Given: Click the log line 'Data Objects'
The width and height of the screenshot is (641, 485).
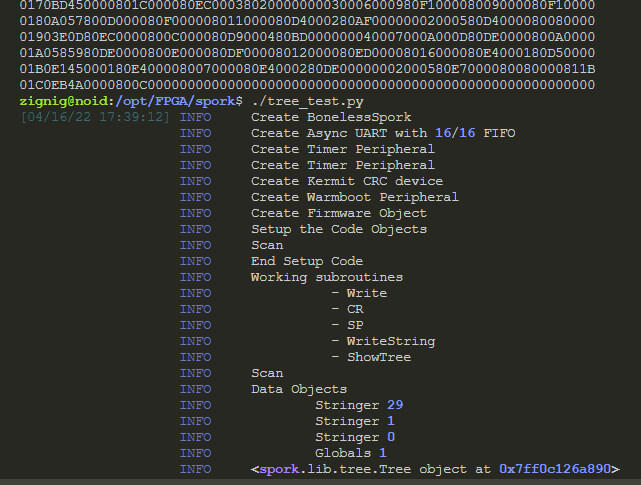Looking at the screenshot, I should 299,389.
